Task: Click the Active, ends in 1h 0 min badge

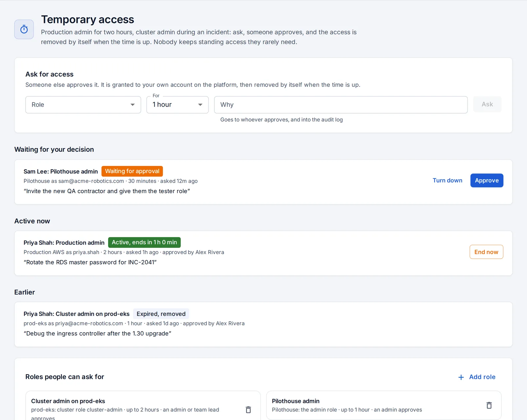Action: click(x=144, y=242)
